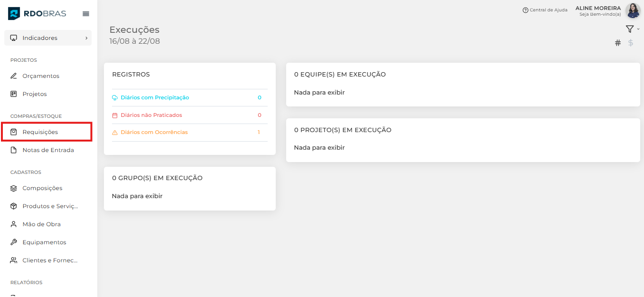The width and height of the screenshot is (644, 297).
Task: Click the Equipamentos wrench icon
Action: pyautogui.click(x=14, y=242)
